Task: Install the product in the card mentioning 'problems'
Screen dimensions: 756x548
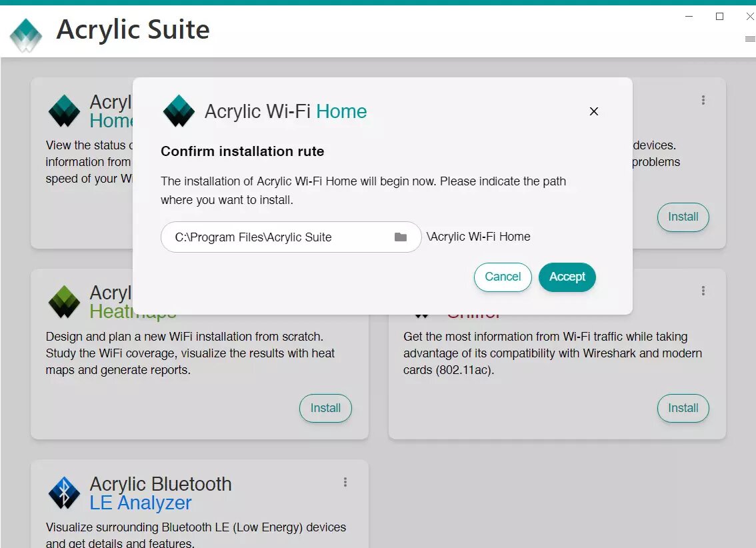Action: click(x=683, y=217)
